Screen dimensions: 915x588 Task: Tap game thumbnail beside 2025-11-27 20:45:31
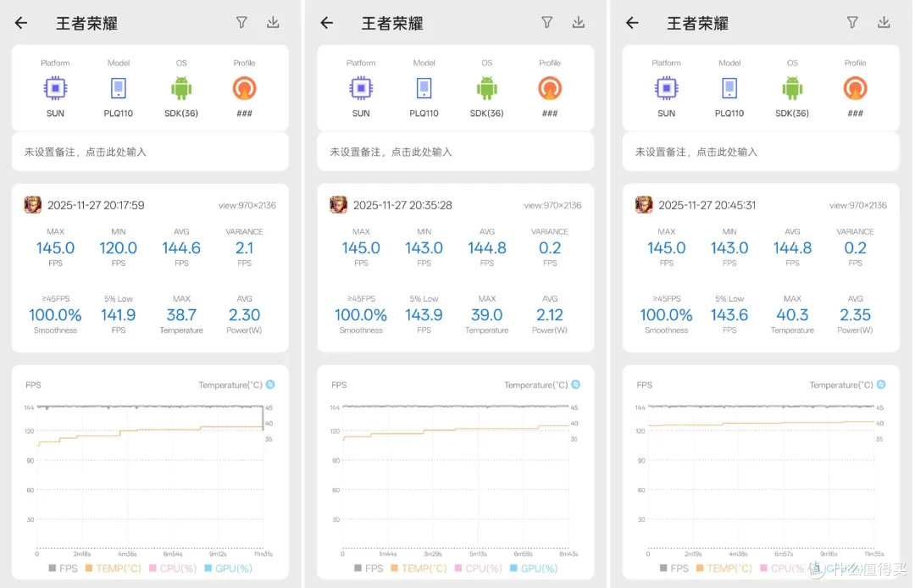pyautogui.click(x=644, y=205)
